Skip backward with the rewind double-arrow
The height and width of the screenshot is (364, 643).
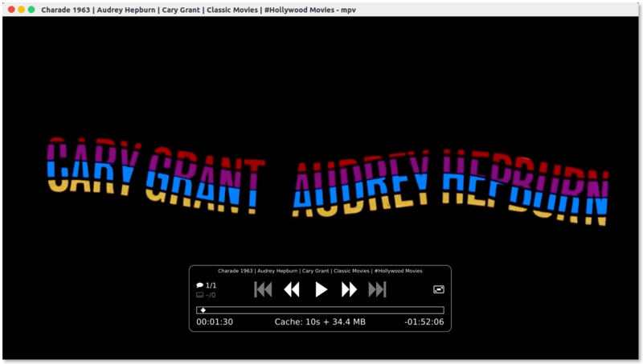(x=292, y=290)
